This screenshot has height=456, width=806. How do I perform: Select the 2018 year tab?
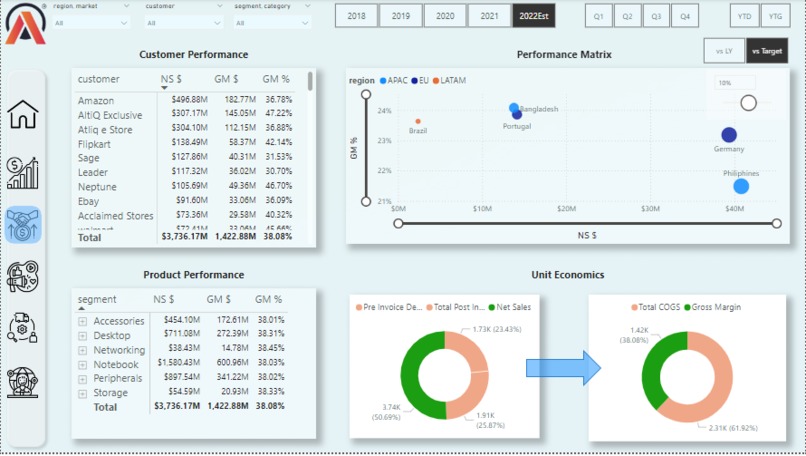[356, 16]
